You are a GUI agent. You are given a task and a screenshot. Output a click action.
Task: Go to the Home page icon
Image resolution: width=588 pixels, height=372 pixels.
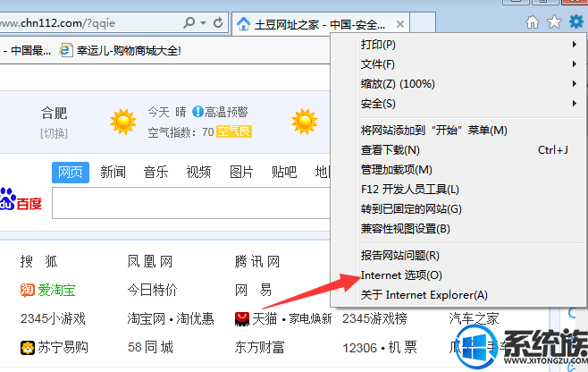[x=533, y=22]
